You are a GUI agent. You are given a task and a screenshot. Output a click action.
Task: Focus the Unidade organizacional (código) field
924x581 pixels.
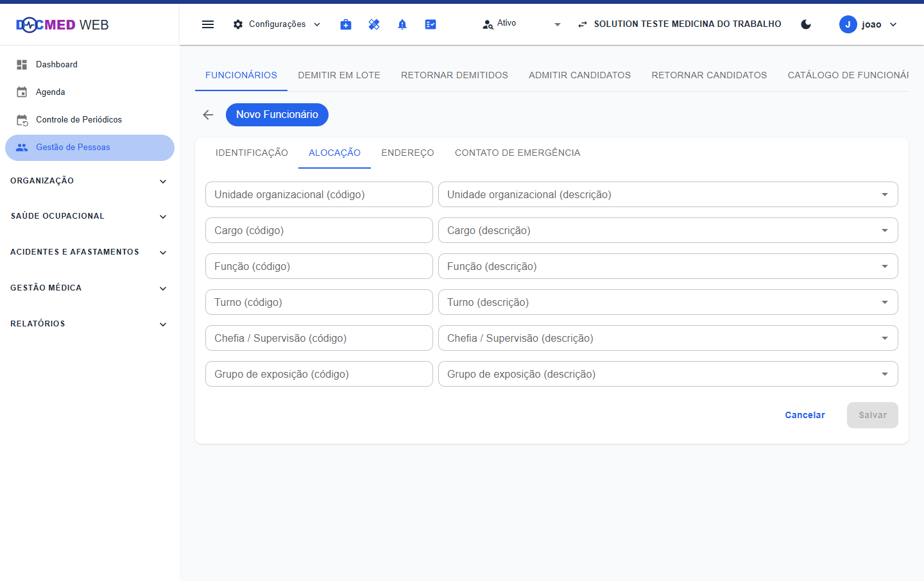pos(319,194)
